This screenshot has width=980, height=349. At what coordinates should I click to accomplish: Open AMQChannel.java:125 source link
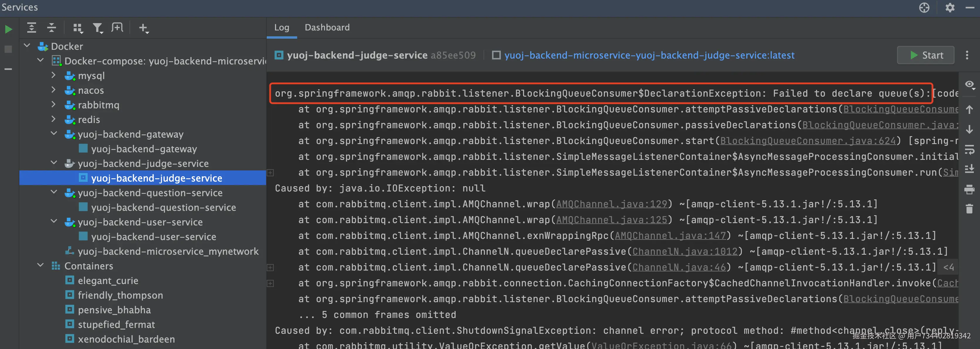pyautogui.click(x=612, y=220)
